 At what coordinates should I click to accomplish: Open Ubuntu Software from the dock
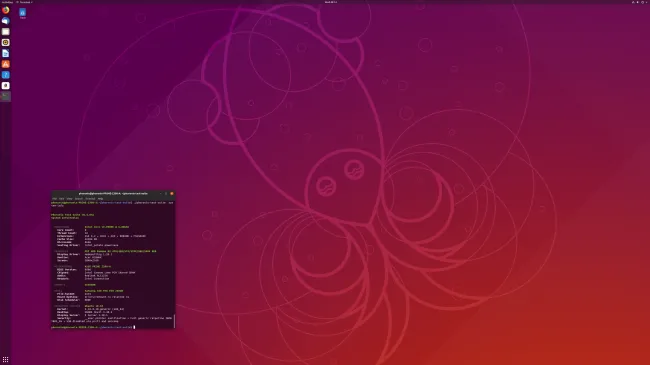tap(5, 64)
